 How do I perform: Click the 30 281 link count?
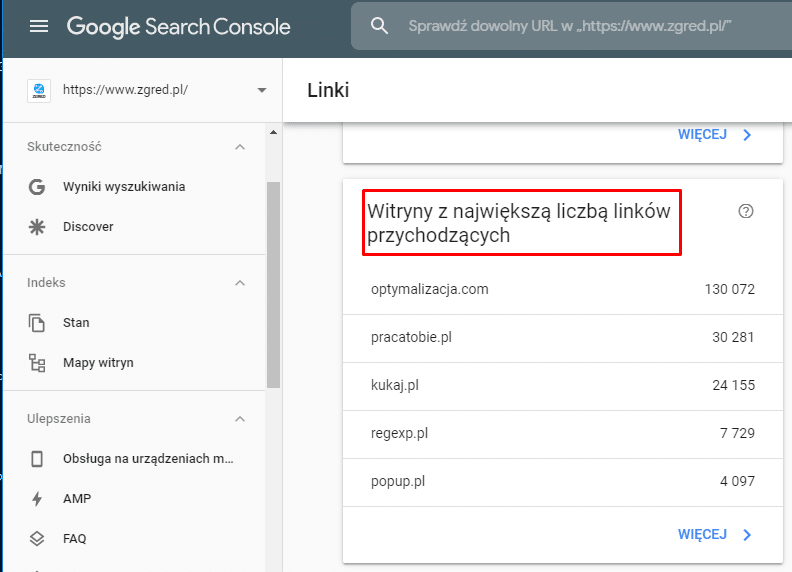pos(733,338)
